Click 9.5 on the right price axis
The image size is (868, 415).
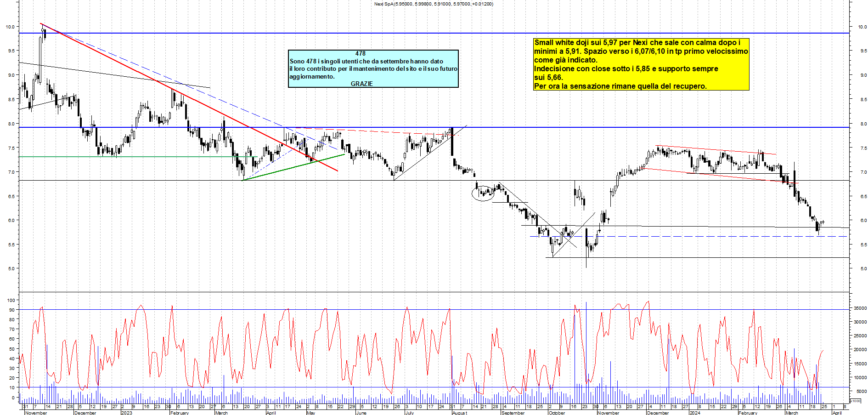click(x=863, y=51)
